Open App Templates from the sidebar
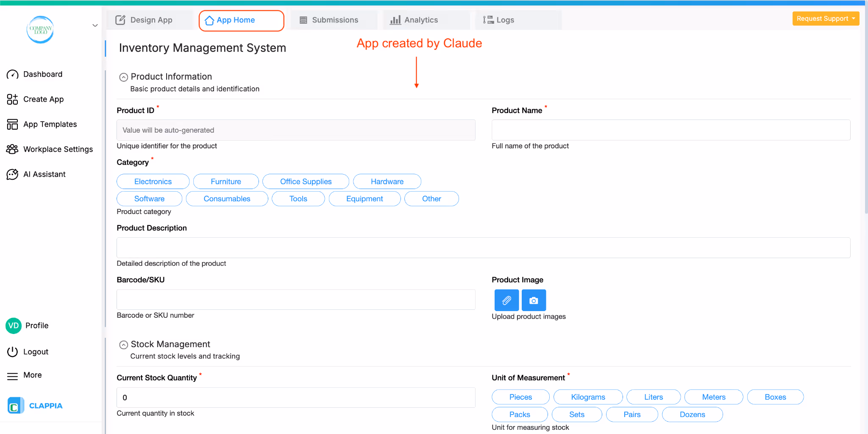This screenshot has height=434, width=868. point(50,124)
